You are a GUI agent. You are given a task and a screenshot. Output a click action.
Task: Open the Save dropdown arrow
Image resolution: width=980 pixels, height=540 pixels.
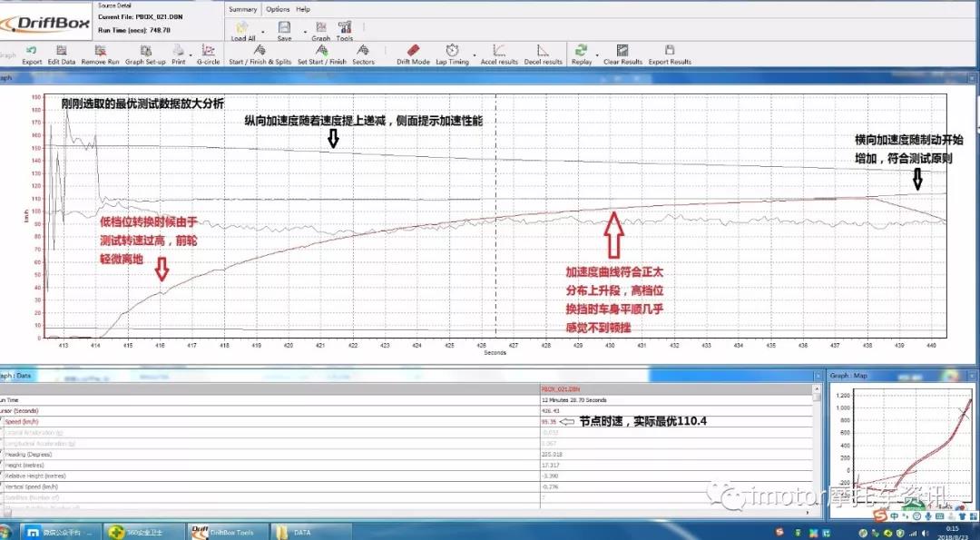(304, 30)
